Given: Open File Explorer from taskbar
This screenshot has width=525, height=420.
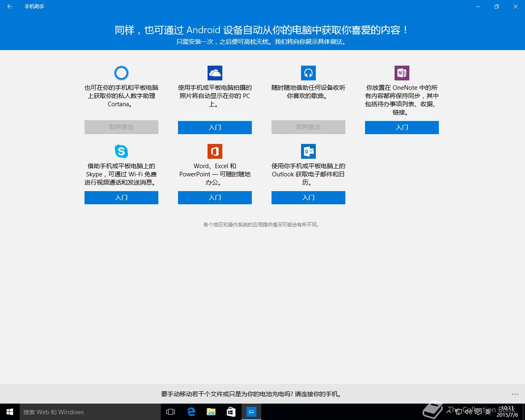Looking at the screenshot, I should point(211,412).
